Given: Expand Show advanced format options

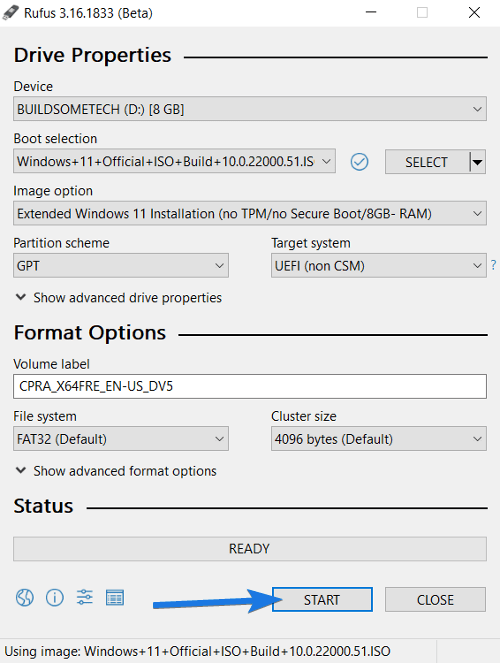Looking at the screenshot, I should click(116, 471).
